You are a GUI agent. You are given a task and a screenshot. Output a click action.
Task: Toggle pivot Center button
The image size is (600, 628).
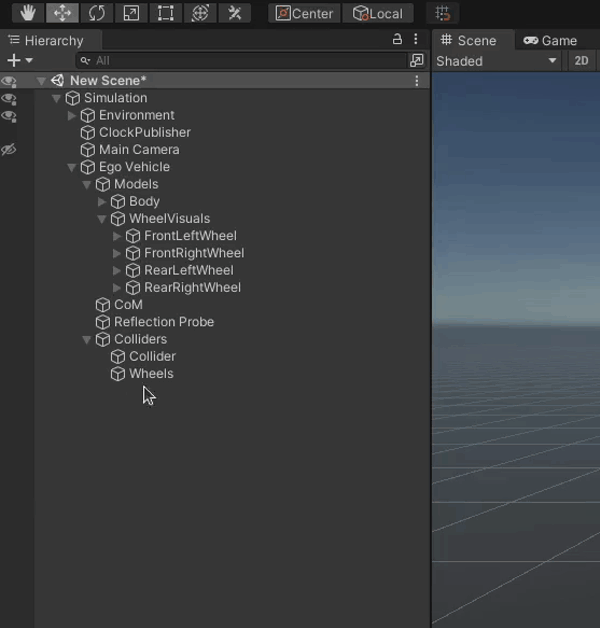pyautogui.click(x=304, y=13)
